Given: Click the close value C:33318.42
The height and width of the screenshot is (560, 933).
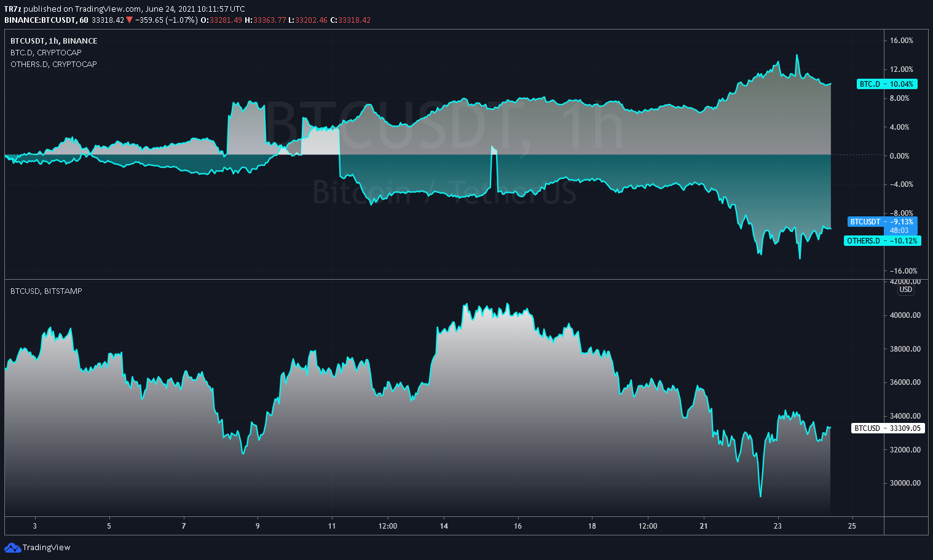Looking at the screenshot, I should point(350,20).
